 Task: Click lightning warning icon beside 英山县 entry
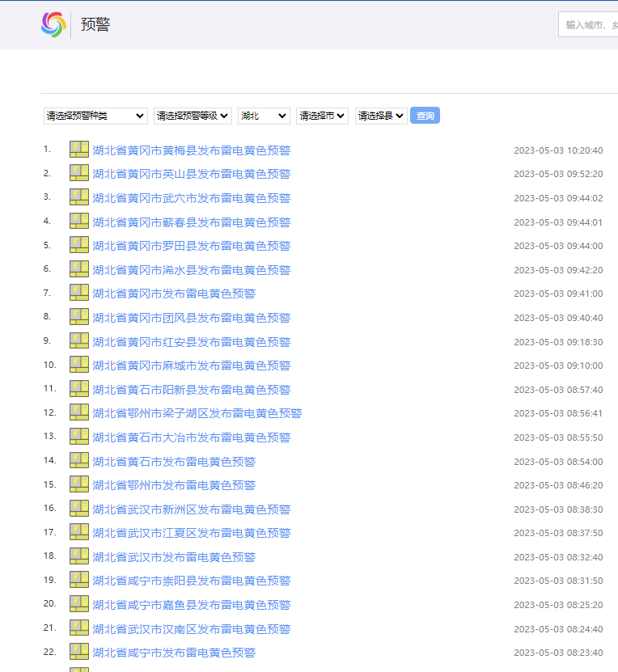click(78, 173)
